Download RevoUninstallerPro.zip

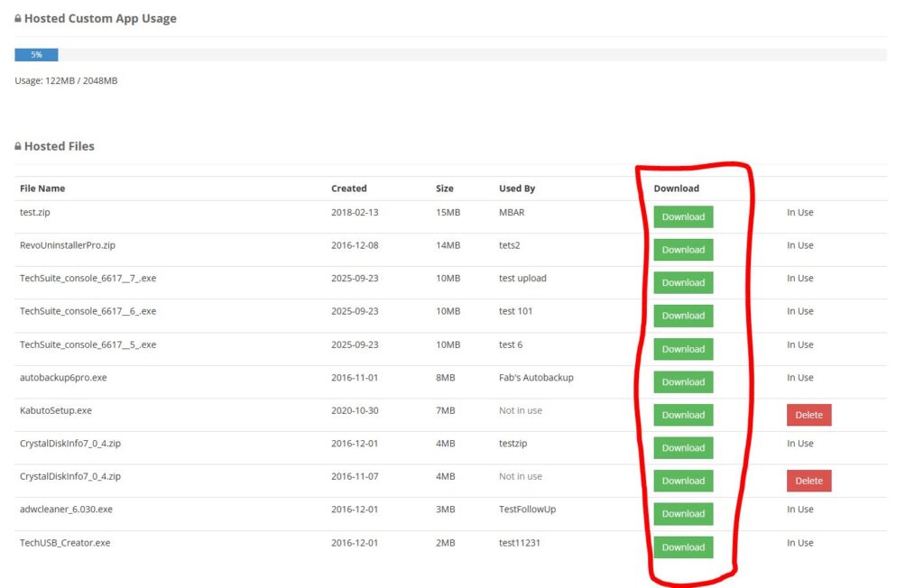pyautogui.click(x=683, y=250)
